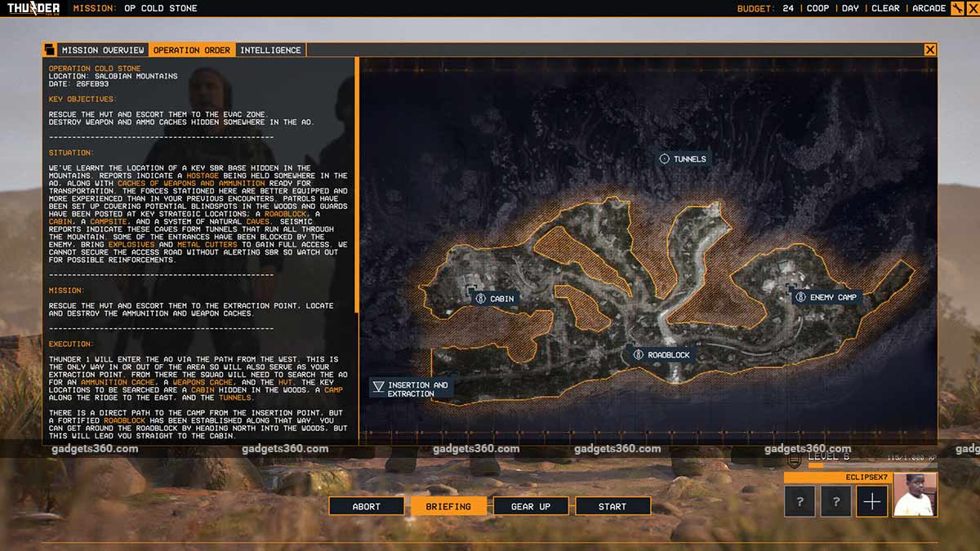The image size is (980, 551).
Task: Click the 'EXECUTION:' heading
Action: point(71,344)
